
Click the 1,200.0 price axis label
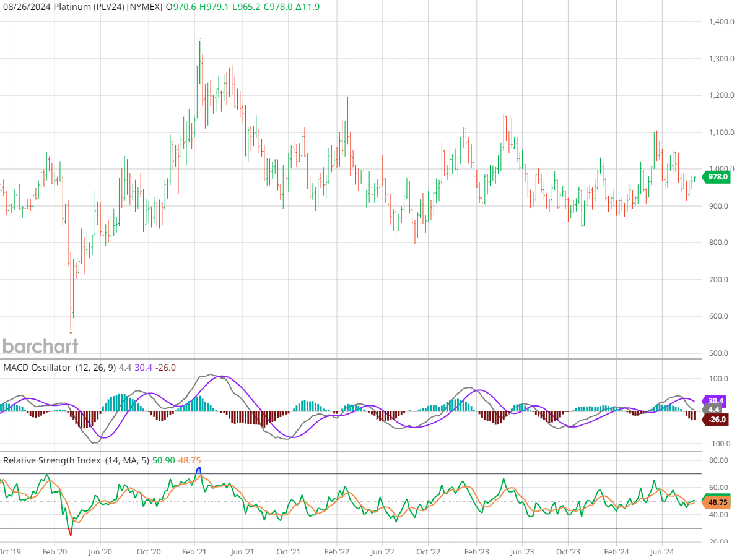pos(722,95)
